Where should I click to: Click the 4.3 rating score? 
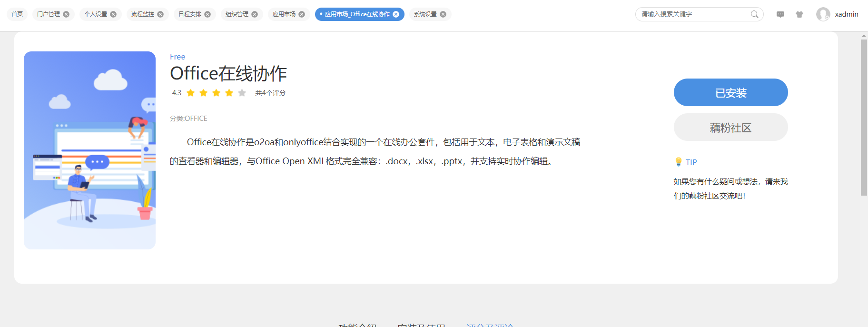tap(177, 93)
